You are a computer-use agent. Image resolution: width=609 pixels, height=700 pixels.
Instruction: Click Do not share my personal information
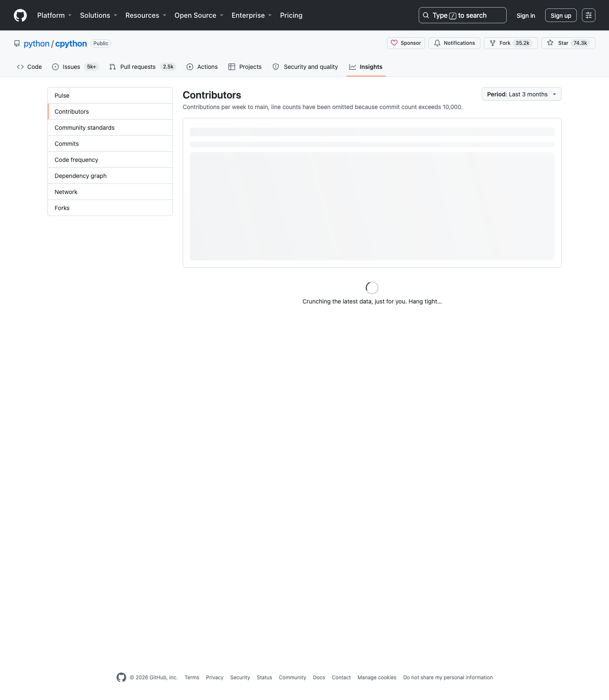tap(448, 678)
